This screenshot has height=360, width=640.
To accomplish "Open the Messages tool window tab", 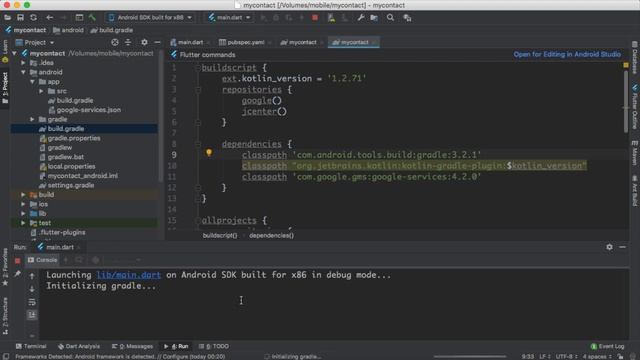I will [x=132, y=347].
